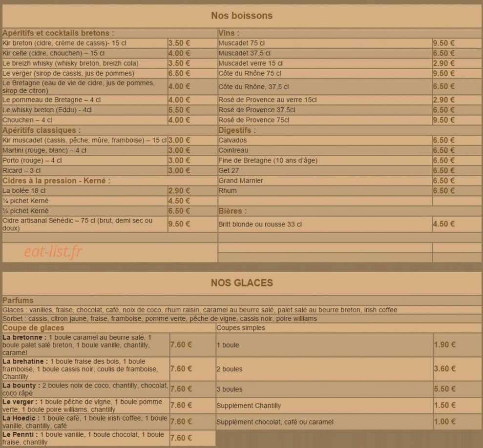The width and height of the screenshot is (483, 448).
Task: Click the 'Apéritifs classiques' section header
Action: tap(42, 130)
